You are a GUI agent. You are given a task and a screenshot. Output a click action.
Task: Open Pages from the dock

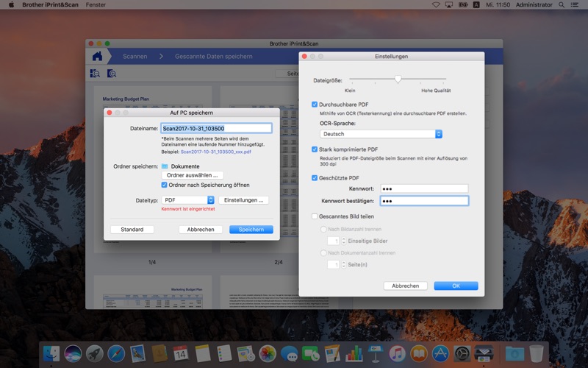click(x=332, y=353)
